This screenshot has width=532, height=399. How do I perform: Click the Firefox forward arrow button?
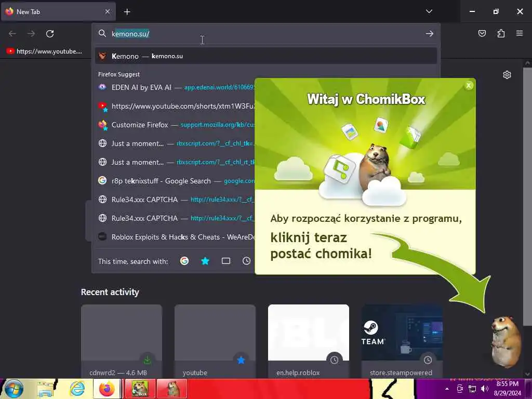pos(31,34)
